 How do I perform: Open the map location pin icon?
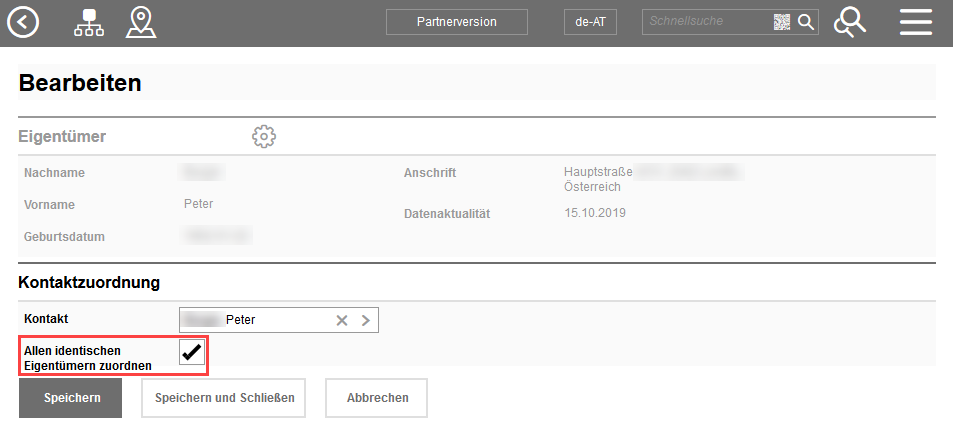141,23
